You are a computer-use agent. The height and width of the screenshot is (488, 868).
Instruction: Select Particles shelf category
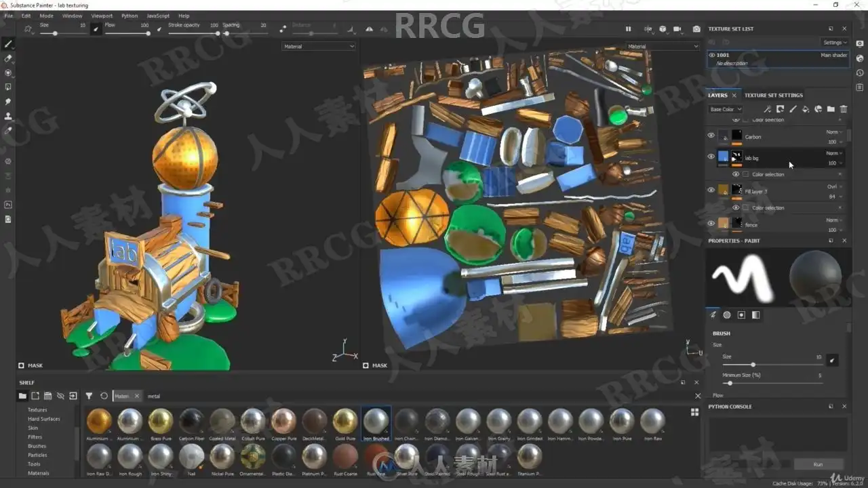[x=37, y=455]
